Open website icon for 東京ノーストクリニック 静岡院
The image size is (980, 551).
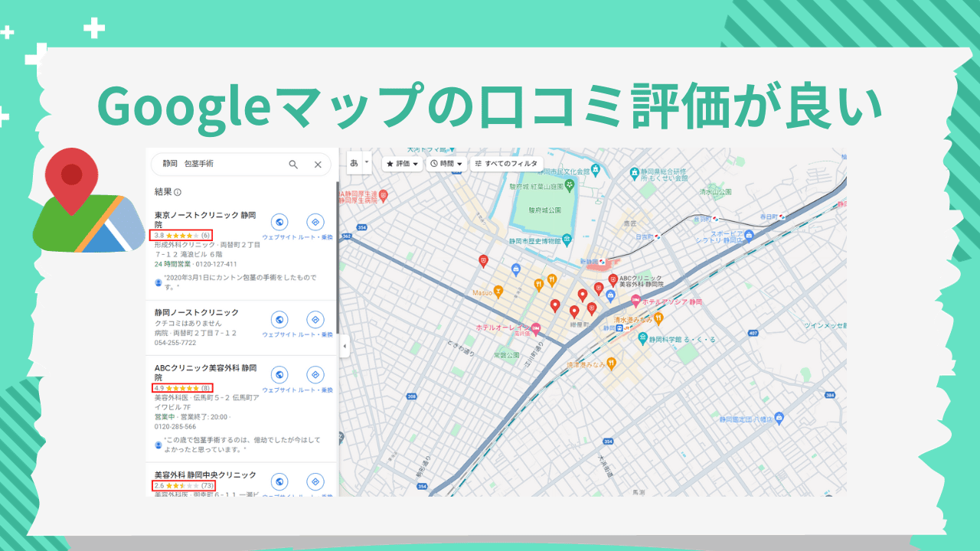(x=279, y=222)
